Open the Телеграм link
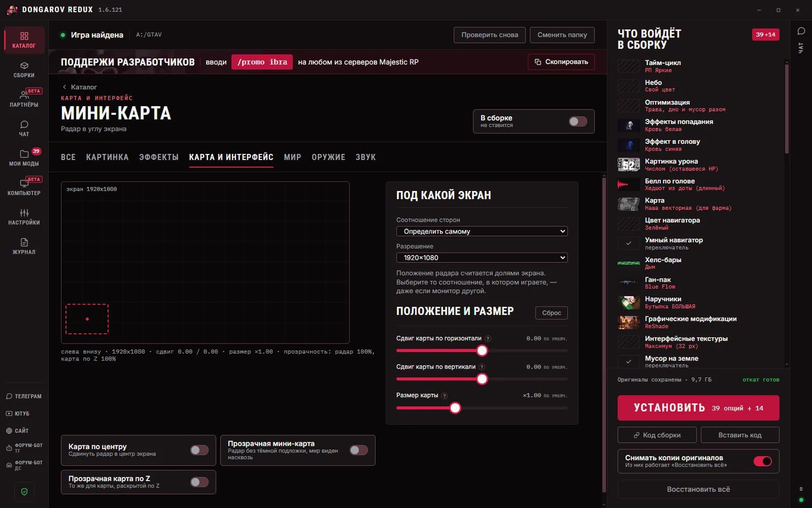812x508 pixels. click(x=24, y=396)
